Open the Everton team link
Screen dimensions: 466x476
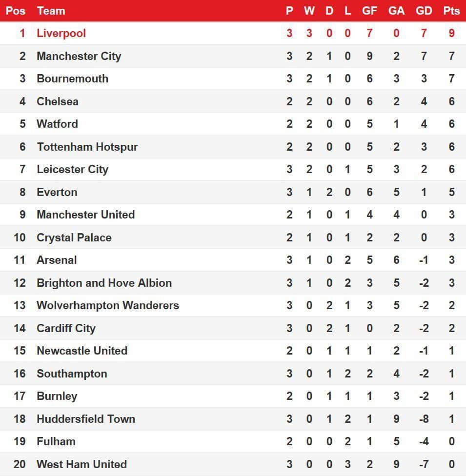coord(57,192)
